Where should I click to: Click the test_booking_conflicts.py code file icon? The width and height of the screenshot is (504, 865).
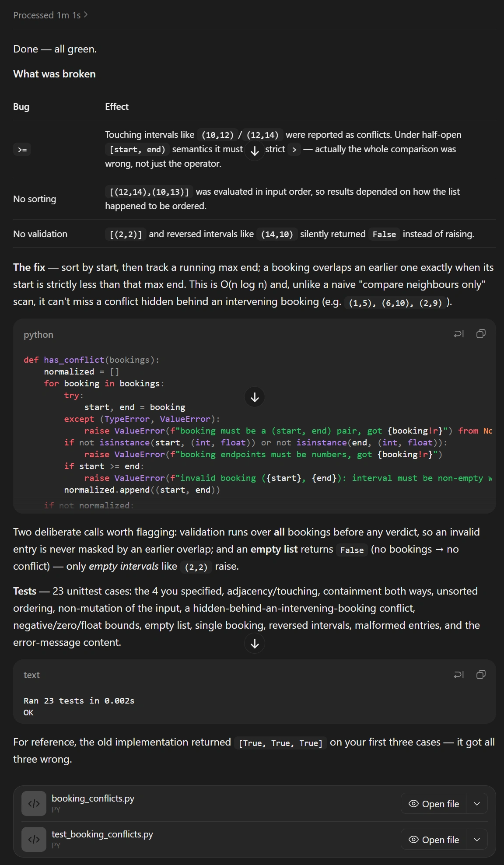[x=34, y=840]
